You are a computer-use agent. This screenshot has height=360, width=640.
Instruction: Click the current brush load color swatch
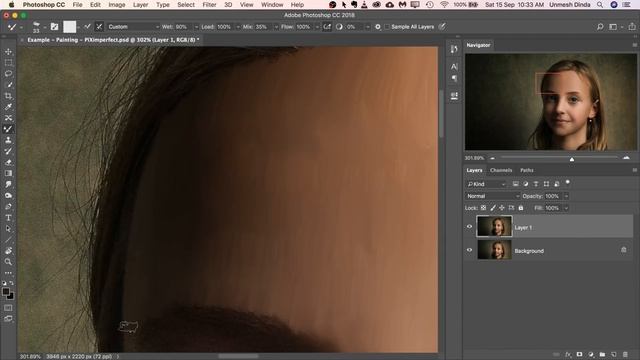[x=69, y=27]
